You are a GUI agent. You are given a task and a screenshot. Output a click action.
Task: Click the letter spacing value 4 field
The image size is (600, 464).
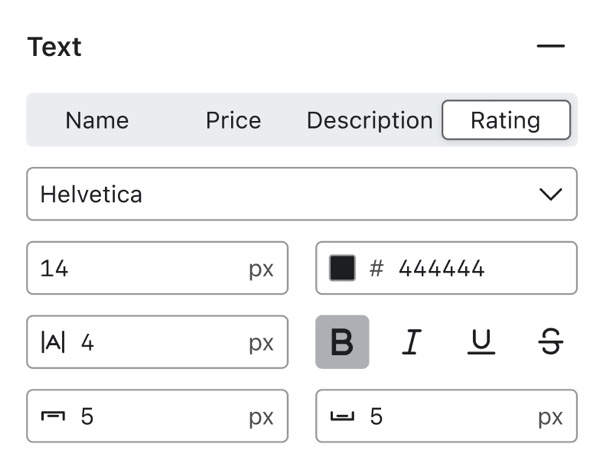click(x=160, y=342)
